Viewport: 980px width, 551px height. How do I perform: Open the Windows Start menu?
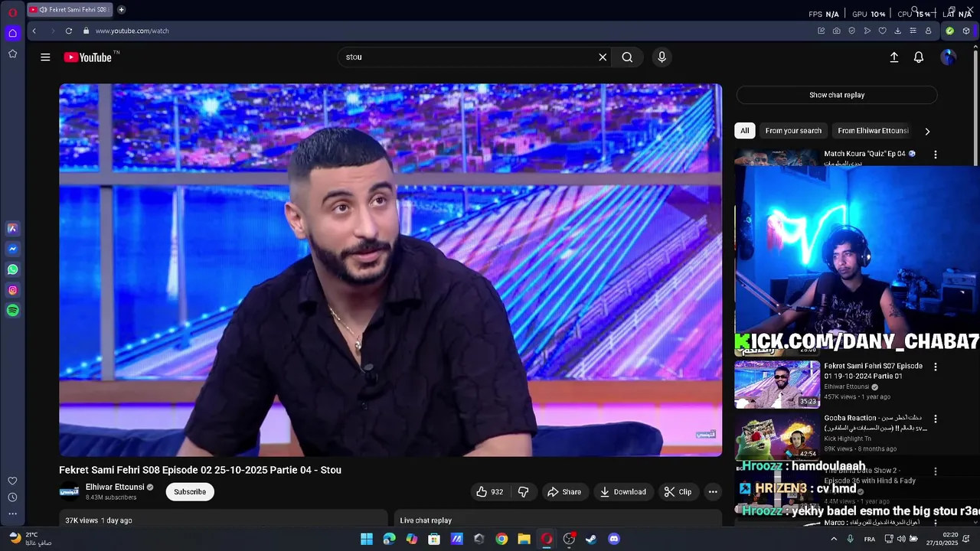click(x=367, y=539)
